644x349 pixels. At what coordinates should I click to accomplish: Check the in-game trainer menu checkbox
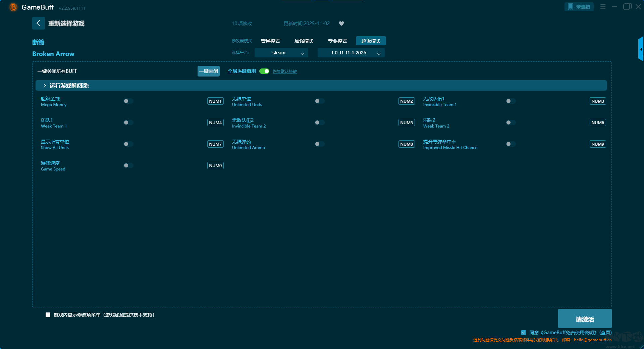coord(48,315)
